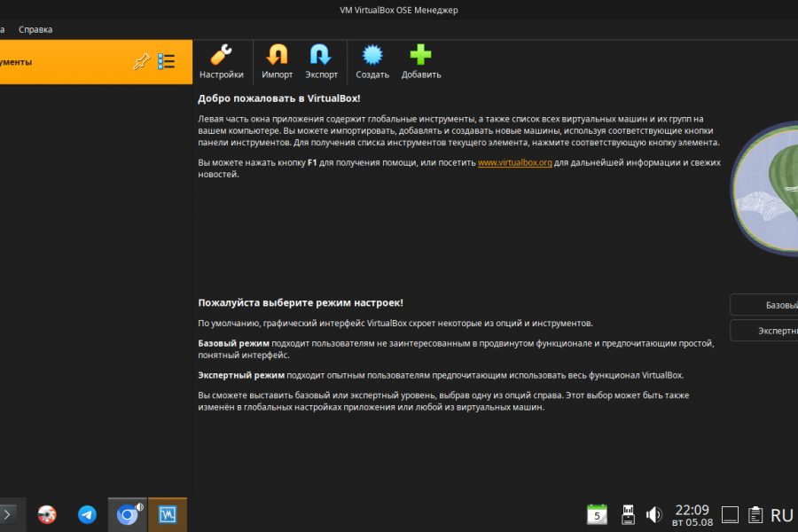Launch Telegram from the taskbar
Viewport: 798px width, 532px height.
click(87, 514)
